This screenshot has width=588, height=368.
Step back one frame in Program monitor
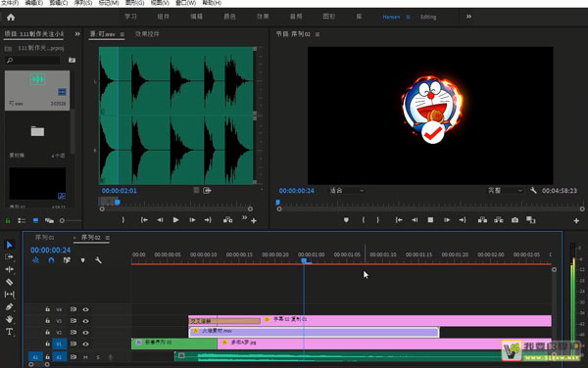pyautogui.click(x=415, y=220)
